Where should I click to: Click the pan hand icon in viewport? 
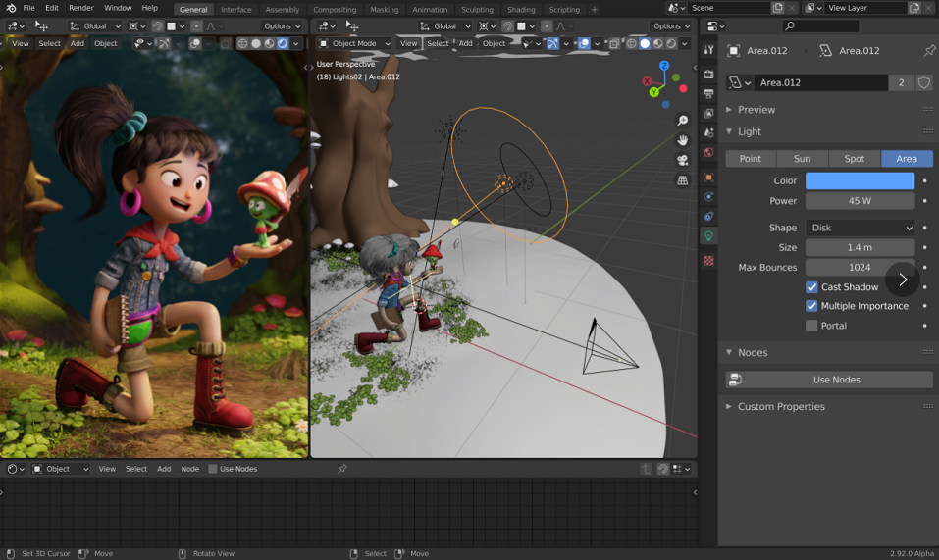click(x=682, y=140)
